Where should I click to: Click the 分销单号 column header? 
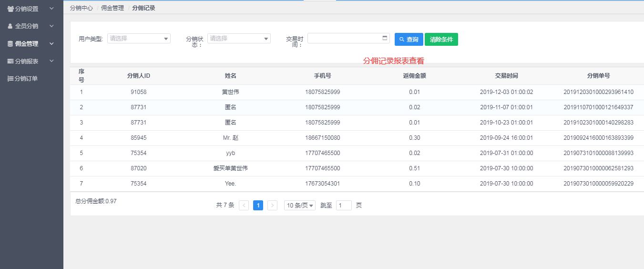click(599, 76)
